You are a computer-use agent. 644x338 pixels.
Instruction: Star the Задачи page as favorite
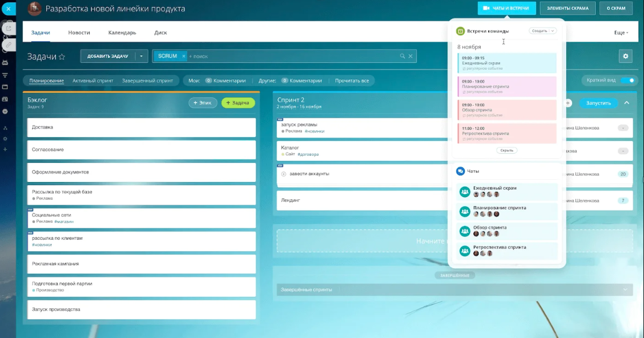[x=62, y=57]
